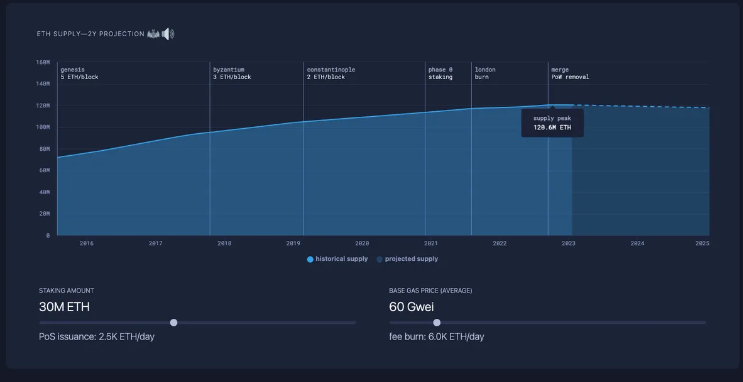Click the staking amount slider handle
The width and height of the screenshot is (743, 382).
pos(173,322)
